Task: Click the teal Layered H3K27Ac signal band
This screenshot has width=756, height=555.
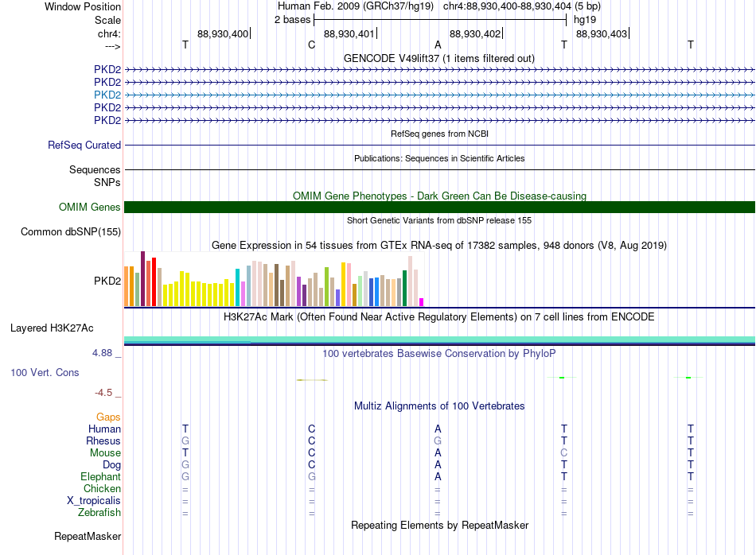Action: click(x=439, y=340)
